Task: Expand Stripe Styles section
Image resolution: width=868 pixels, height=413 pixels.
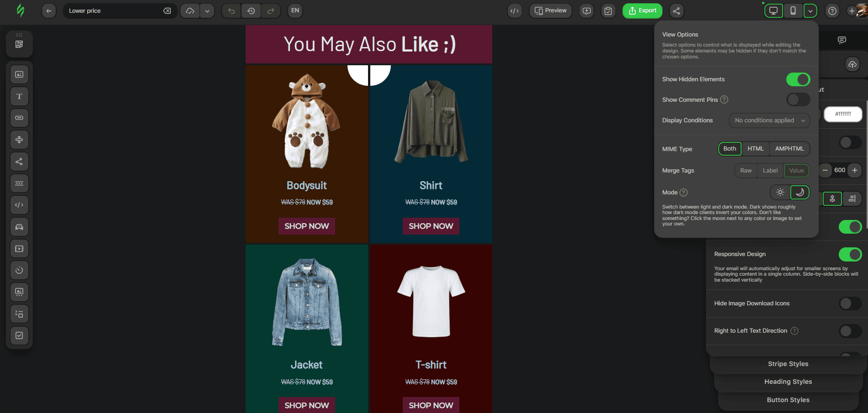Action: click(788, 364)
